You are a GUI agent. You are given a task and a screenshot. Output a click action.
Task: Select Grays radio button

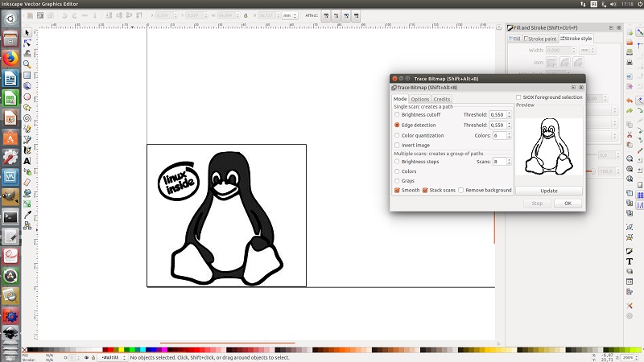click(397, 180)
